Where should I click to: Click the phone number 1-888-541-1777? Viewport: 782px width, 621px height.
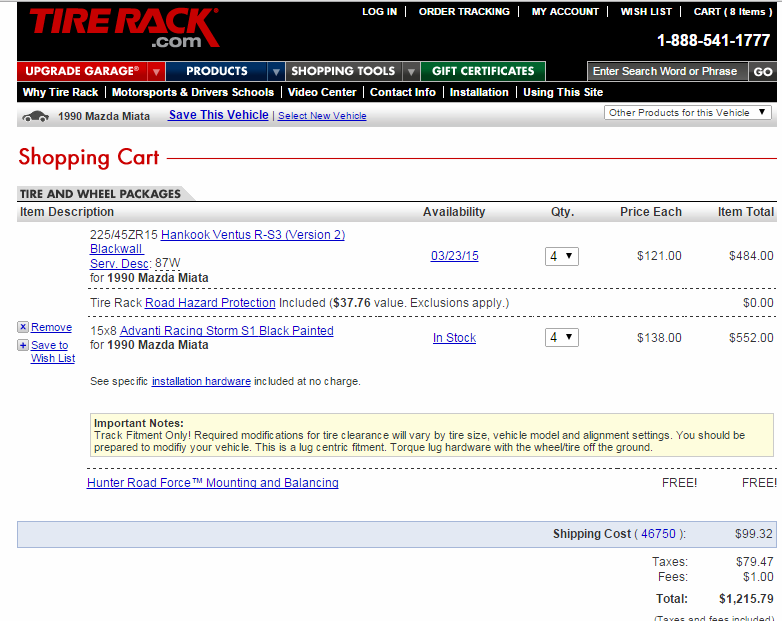click(x=714, y=40)
